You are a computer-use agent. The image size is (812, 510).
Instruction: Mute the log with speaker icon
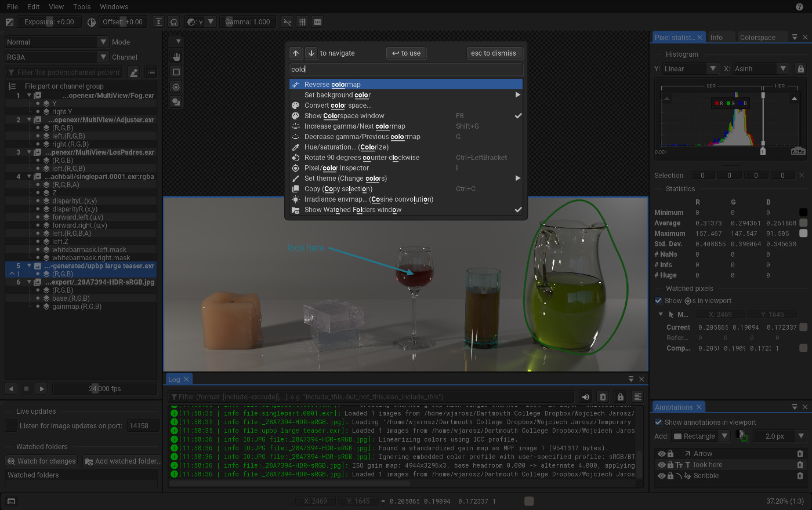[x=586, y=397]
